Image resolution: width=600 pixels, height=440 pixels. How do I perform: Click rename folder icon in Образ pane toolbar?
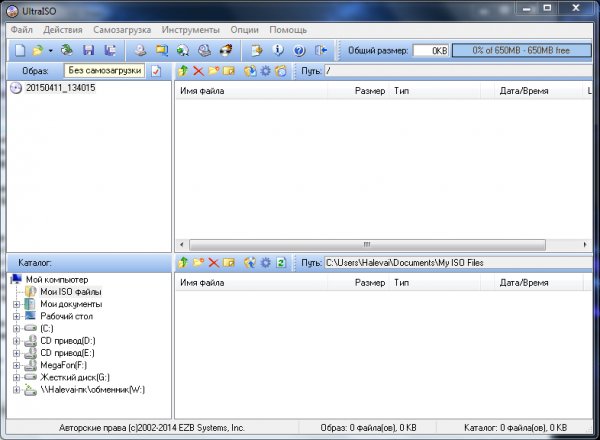229,71
